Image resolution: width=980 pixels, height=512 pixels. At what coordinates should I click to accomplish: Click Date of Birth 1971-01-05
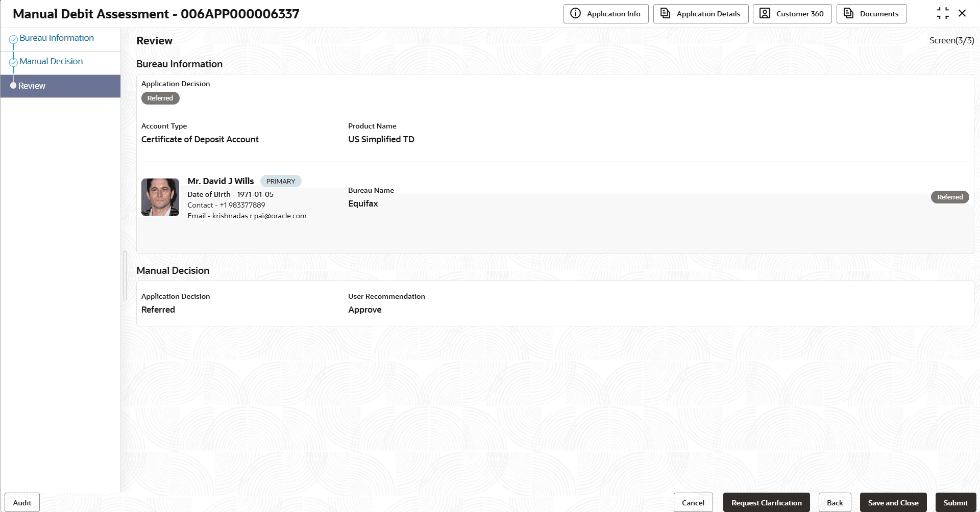click(230, 194)
